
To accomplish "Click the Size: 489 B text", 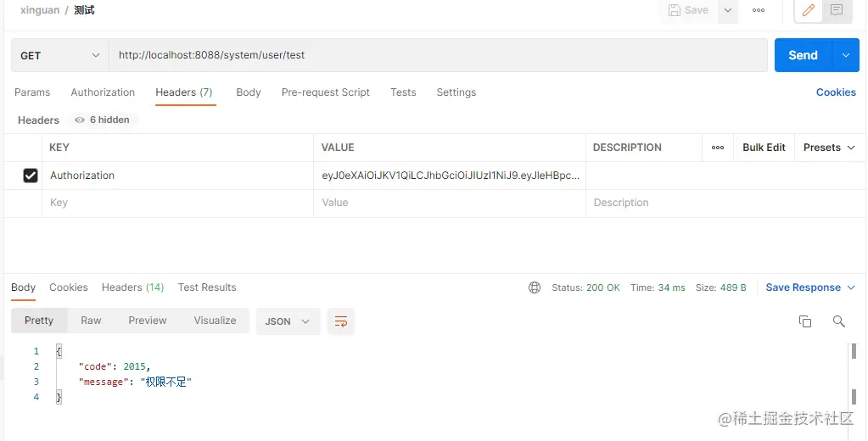I will click(720, 287).
